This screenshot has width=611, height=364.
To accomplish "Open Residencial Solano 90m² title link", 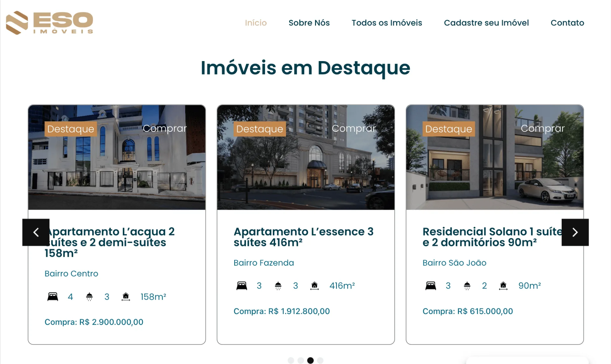I will click(493, 237).
